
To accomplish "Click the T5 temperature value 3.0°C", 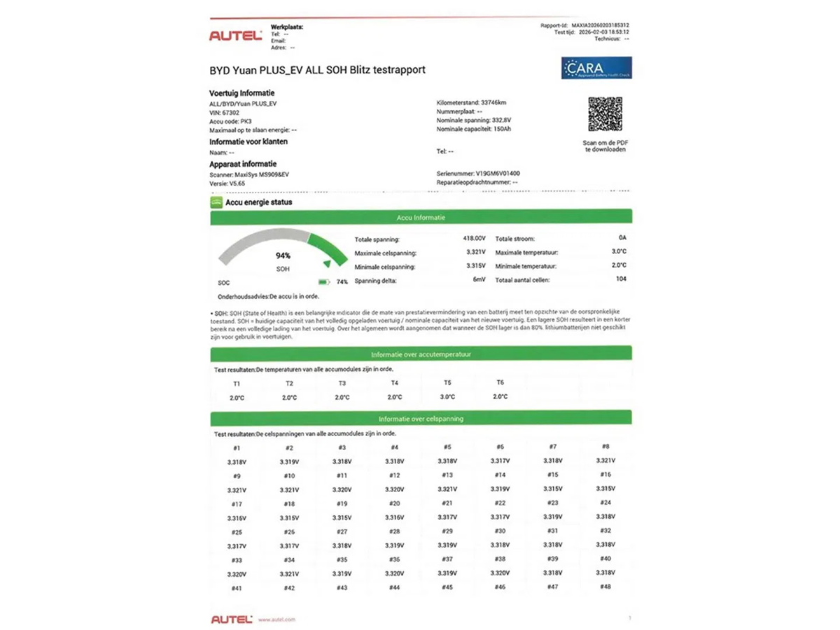I will (x=447, y=397).
